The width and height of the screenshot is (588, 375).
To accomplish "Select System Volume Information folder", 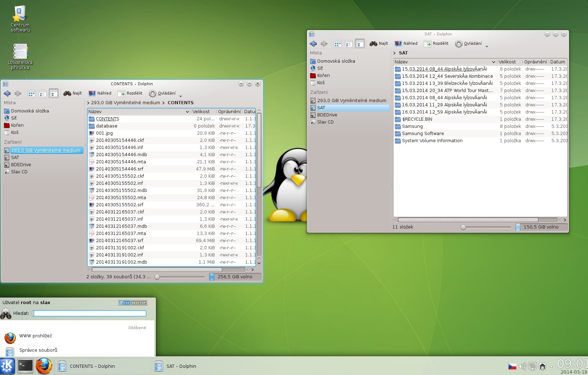I will tap(432, 141).
